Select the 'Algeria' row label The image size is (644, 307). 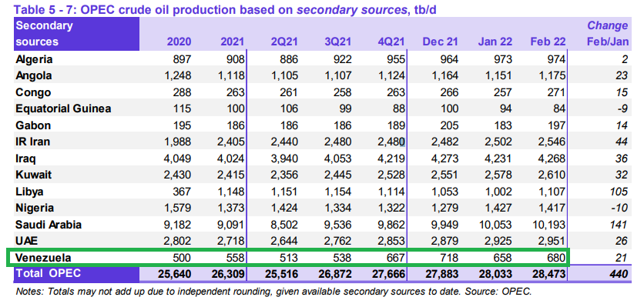(x=34, y=59)
